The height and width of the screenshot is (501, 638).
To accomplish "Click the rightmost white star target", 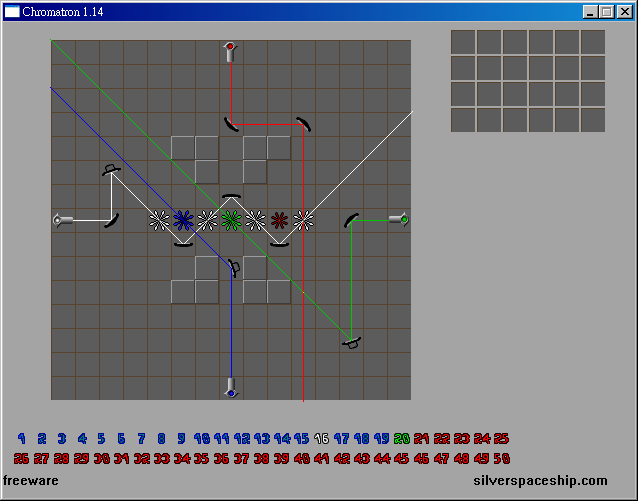I will pyautogui.click(x=304, y=220).
